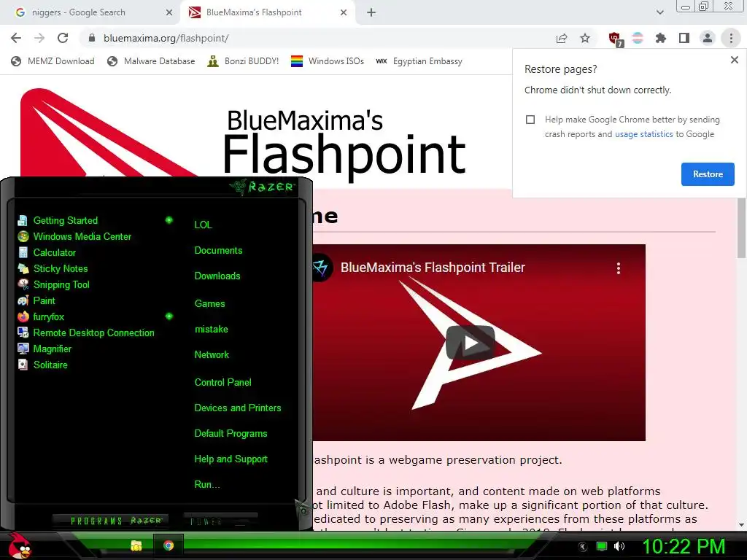
Task: Open the uBlock shield extension icon
Action: coord(615,39)
